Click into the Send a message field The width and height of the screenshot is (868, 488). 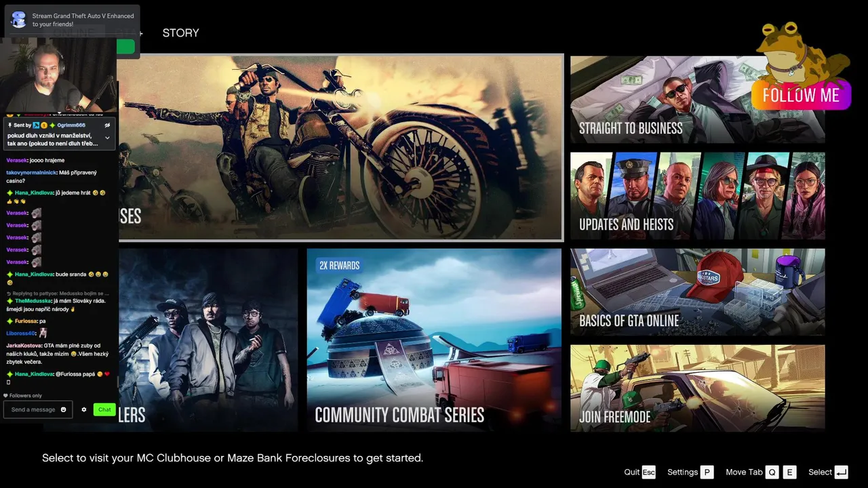click(x=39, y=409)
